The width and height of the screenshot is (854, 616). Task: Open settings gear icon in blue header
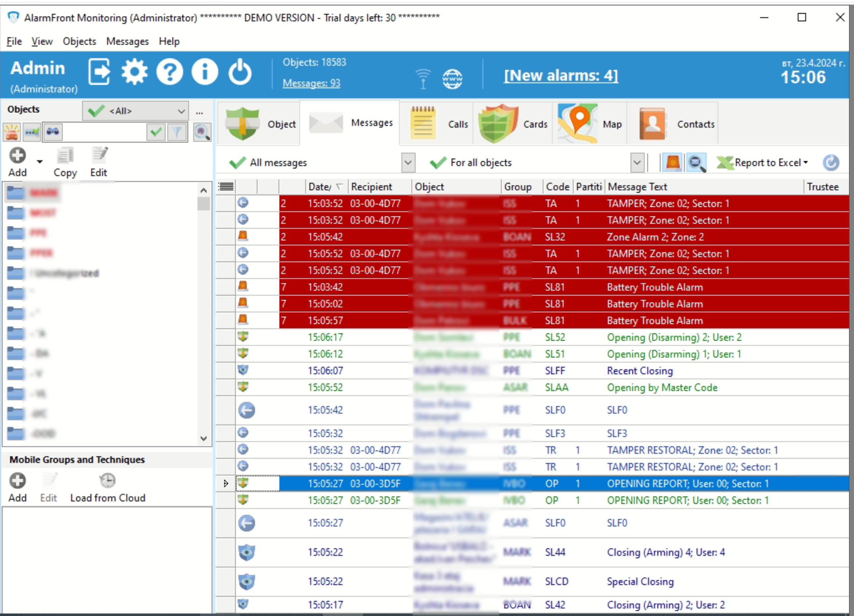[x=134, y=71]
